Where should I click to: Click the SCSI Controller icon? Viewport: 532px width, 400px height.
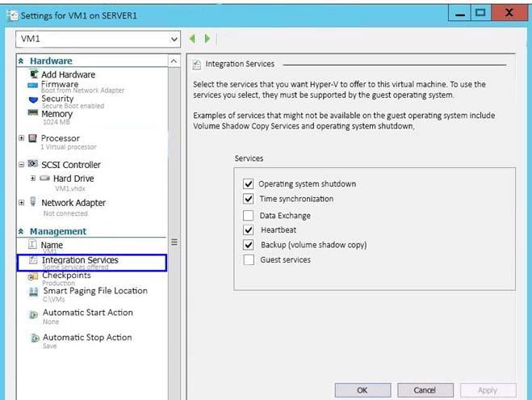pos(32,164)
